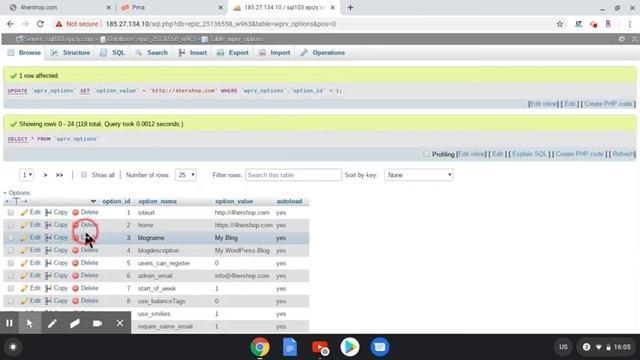Viewport: 640px width, 360px height.
Task: Reload the current page
Action: 40,24
